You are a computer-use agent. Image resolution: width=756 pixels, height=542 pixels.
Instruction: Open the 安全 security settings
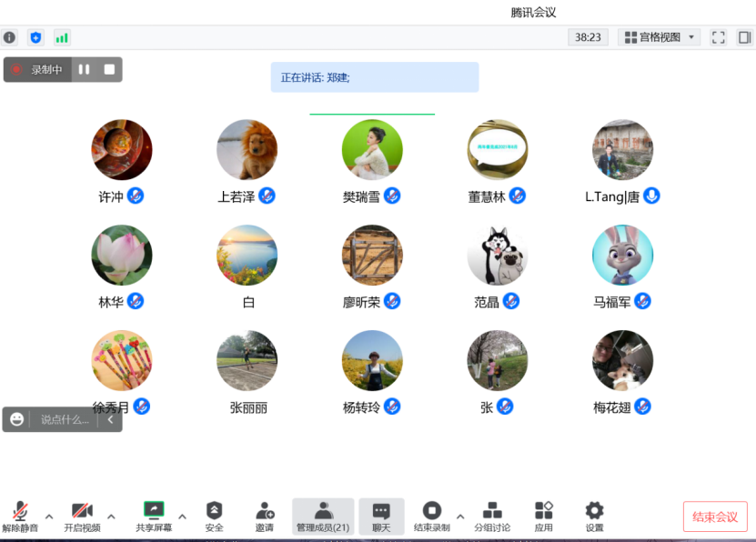pos(214,517)
